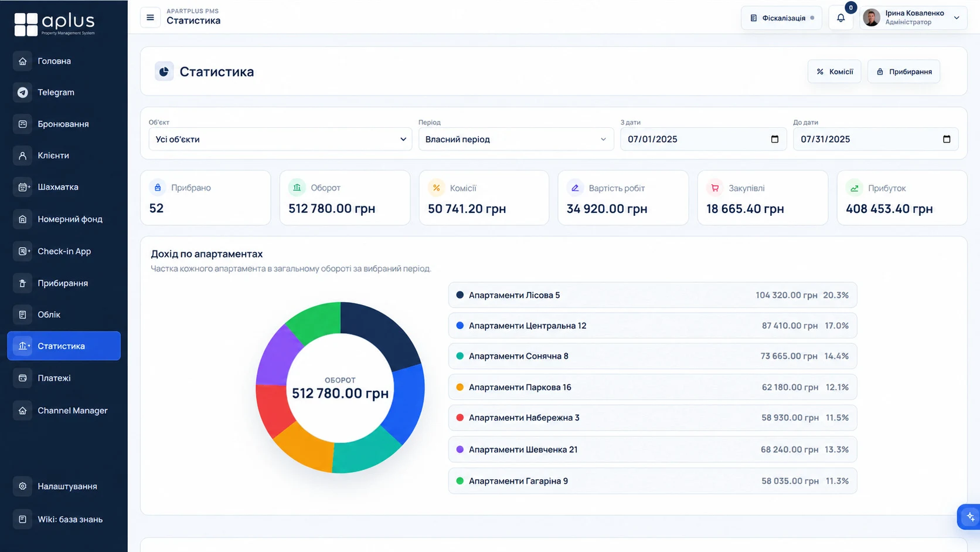Open Telegram in the sidebar
Screen dimensions: 980x552
pos(64,92)
